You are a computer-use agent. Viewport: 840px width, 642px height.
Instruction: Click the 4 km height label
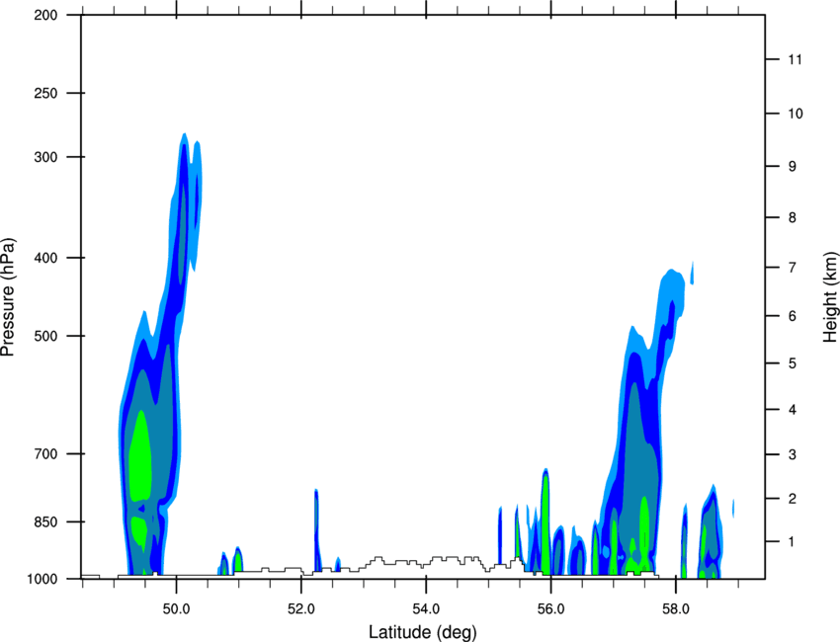coord(793,410)
